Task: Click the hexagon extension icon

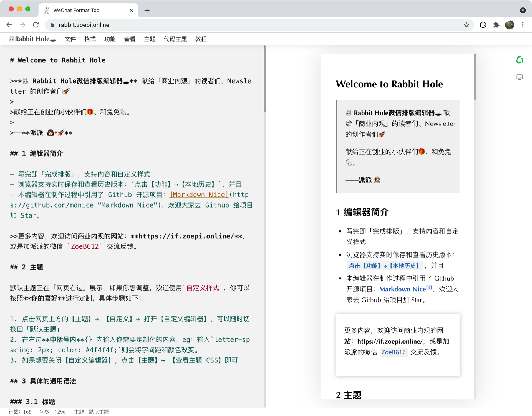Action: (x=483, y=25)
